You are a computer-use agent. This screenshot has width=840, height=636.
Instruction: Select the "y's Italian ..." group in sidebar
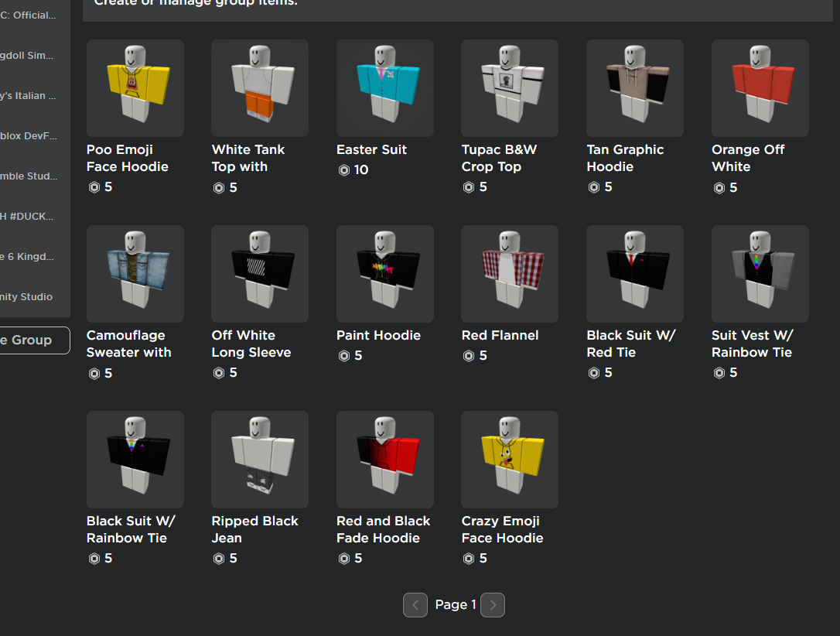28,95
